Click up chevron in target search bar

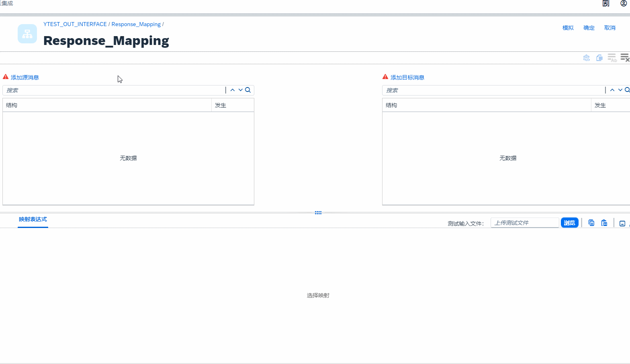[x=612, y=90]
